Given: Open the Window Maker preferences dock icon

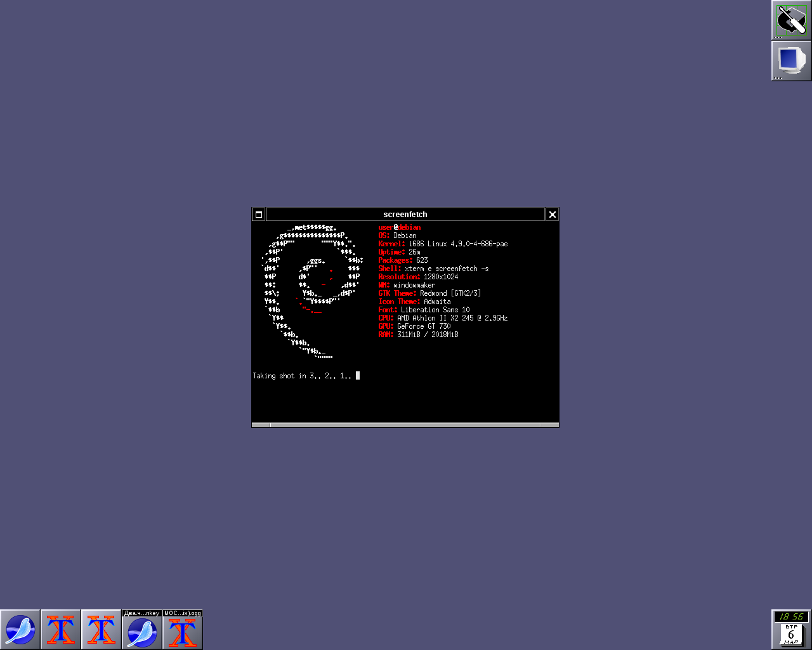Looking at the screenshot, I should tap(791, 20).
